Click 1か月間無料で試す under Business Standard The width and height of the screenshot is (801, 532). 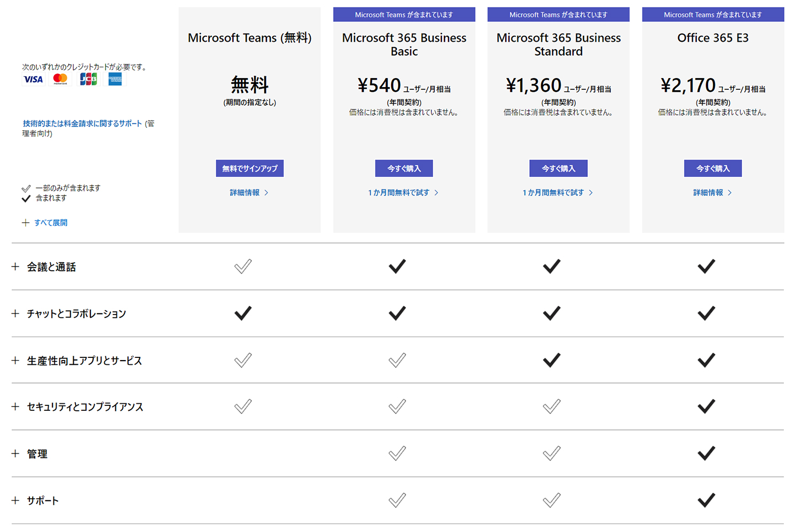557,193
